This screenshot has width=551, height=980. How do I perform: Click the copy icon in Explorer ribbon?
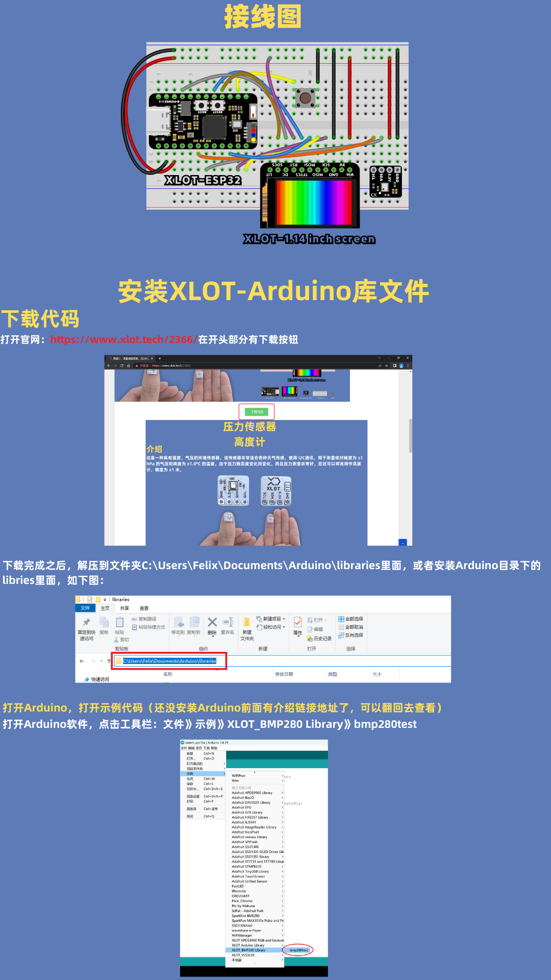pyautogui.click(x=104, y=622)
